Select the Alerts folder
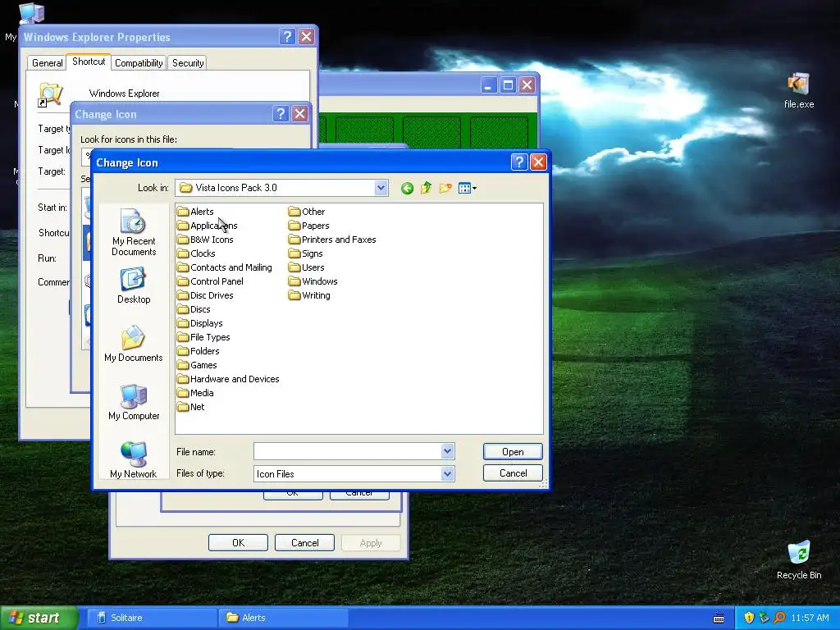The image size is (840, 630). (195, 212)
